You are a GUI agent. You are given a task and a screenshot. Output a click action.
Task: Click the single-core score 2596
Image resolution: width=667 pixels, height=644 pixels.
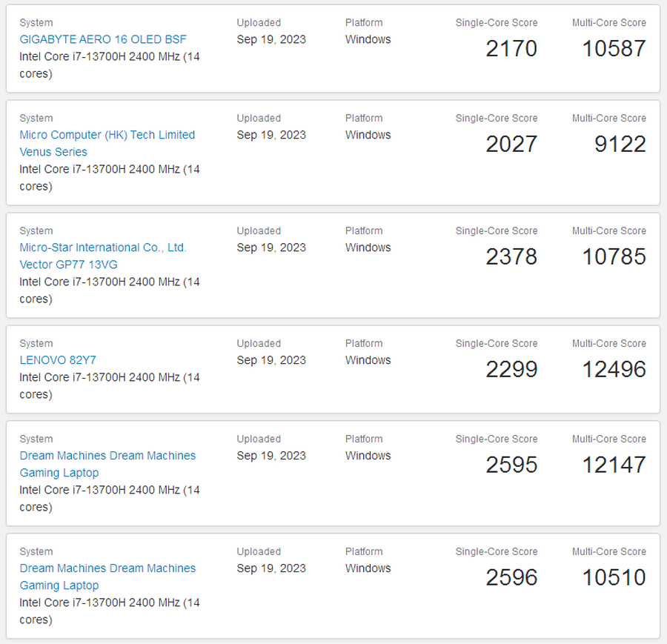point(511,578)
